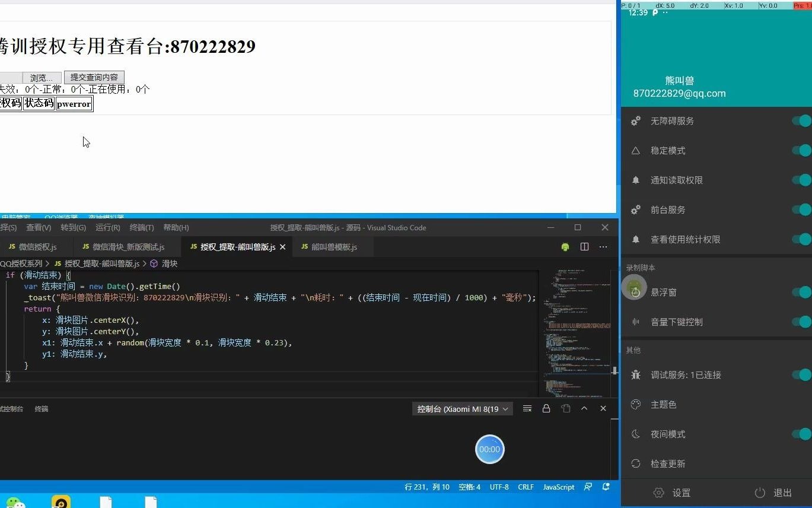Click the triangle icon beside 稳定模式
Image resolution: width=812 pixels, height=508 pixels.
636,151
